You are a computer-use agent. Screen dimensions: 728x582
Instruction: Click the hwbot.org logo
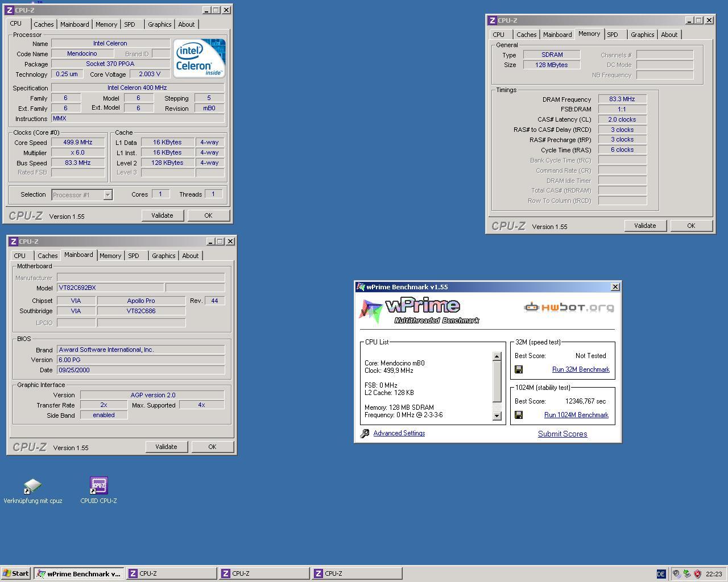point(569,307)
